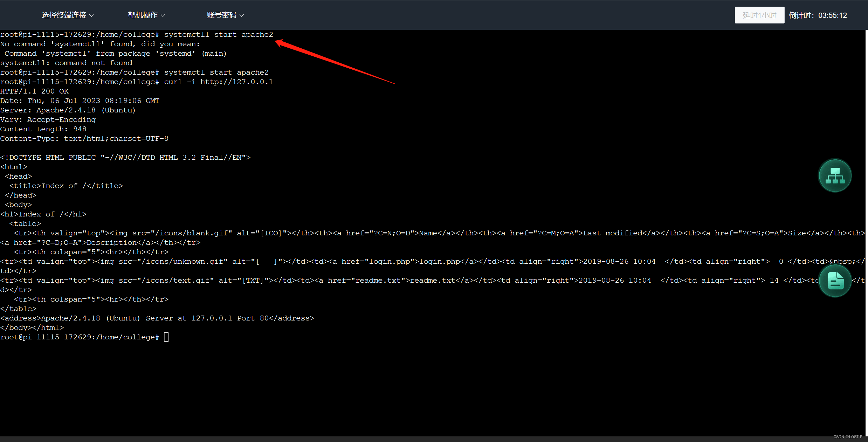Click the mistyped systemctll start apache2 command

pyautogui.click(x=218, y=34)
